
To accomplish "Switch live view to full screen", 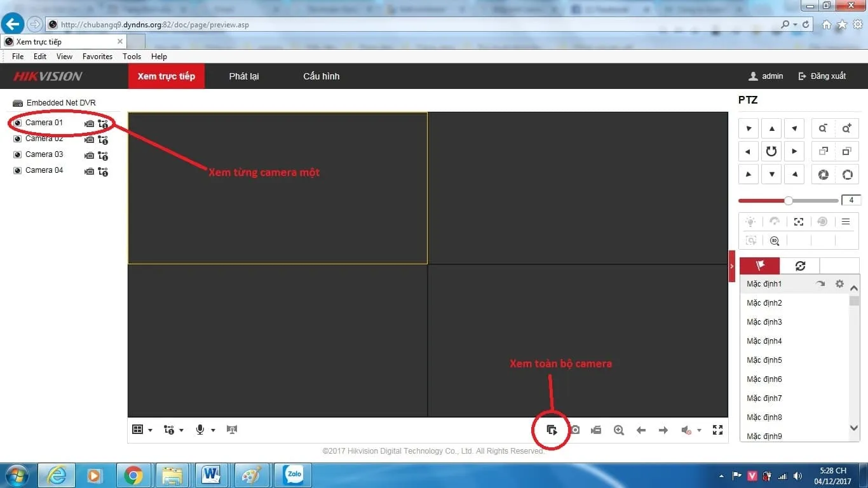I will click(x=717, y=430).
